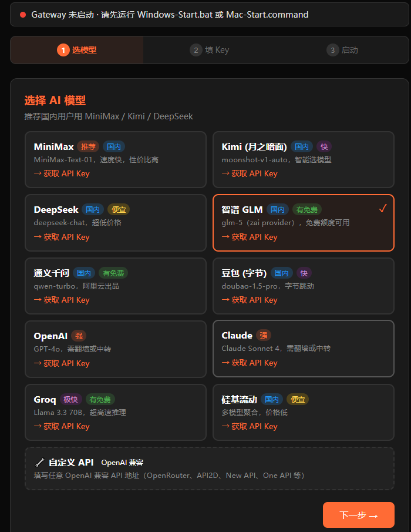Click 获取 API Key under OpenAI
Screen dimensions: 411x532
(62, 364)
